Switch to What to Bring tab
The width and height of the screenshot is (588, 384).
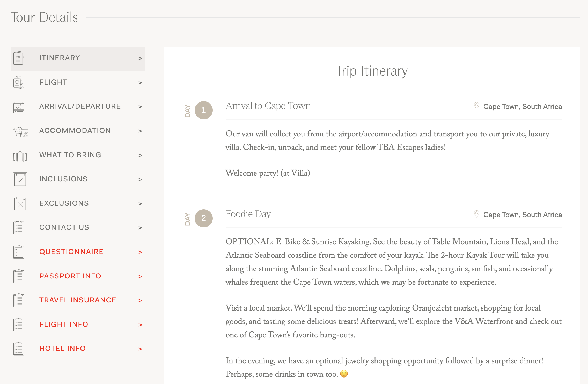click(x=70, y=155)
